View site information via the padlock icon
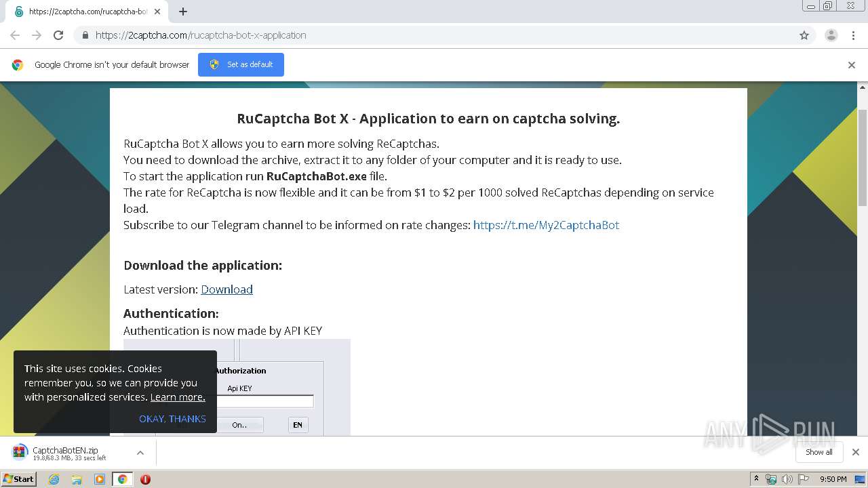Viewport: 868px width, 488px height. 85,35
